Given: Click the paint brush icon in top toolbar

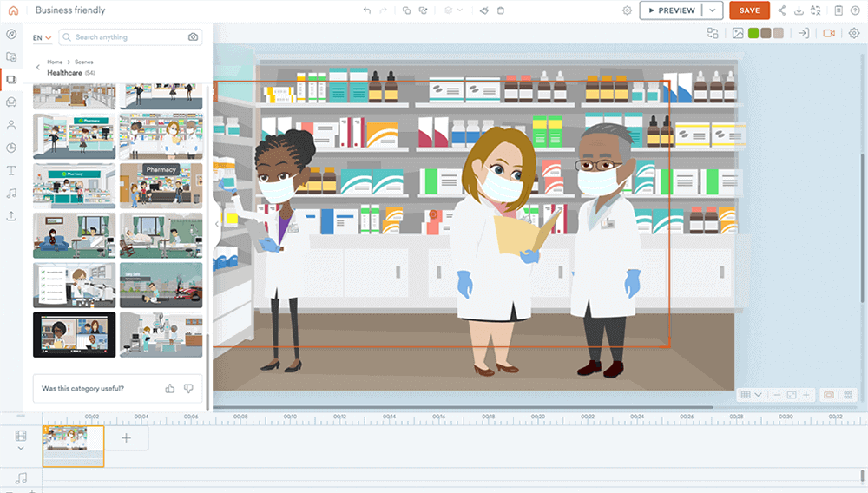Looking at the screenshot, I should pyautogui.click(x=483, y=10).
